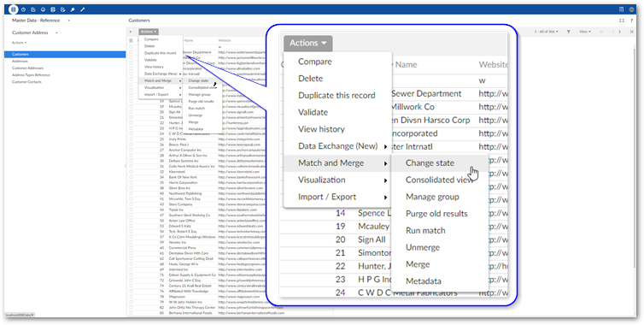Screen dimensions: 644x325
Task: Open the Silver Bros Inc website link
Action: [x=240, y=188]
